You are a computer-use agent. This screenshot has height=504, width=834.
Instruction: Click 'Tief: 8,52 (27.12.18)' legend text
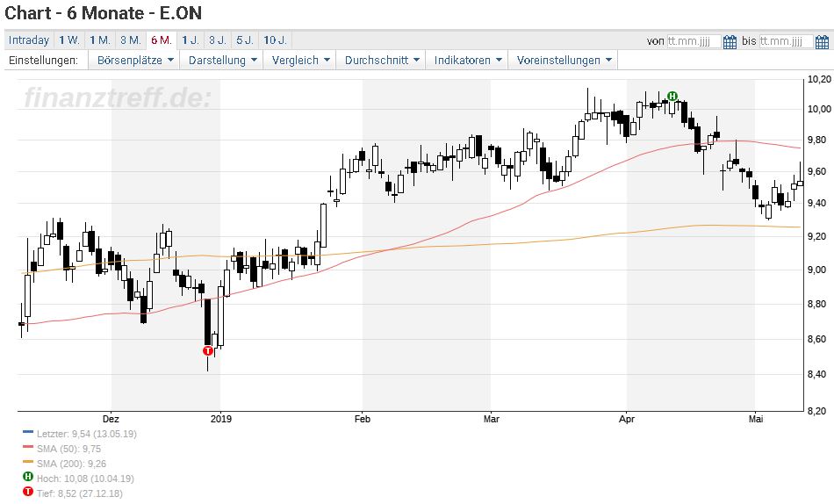tap(79, 493)
